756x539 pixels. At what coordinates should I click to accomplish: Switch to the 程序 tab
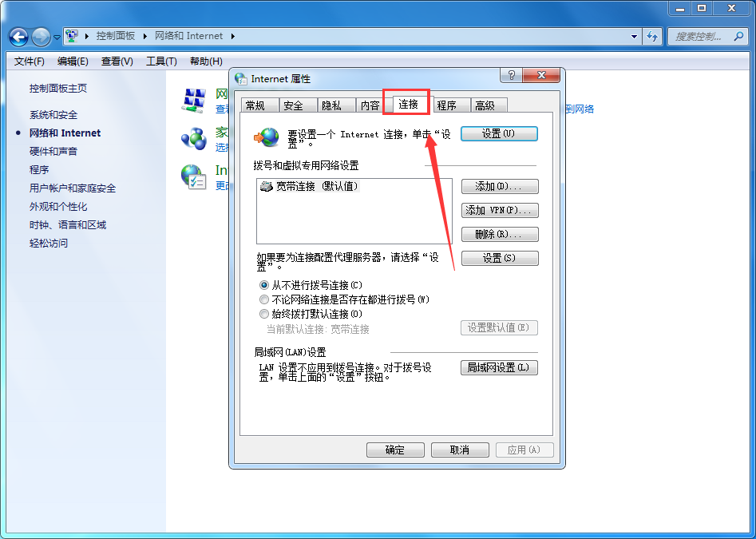pyautogui.click(x=451, y=105)
